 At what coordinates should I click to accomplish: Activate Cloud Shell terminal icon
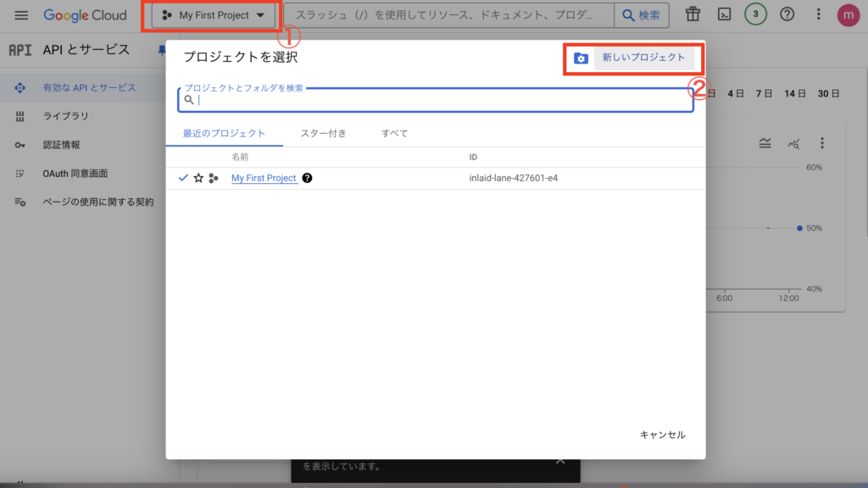pyautogui.click(x=724, y=14)
